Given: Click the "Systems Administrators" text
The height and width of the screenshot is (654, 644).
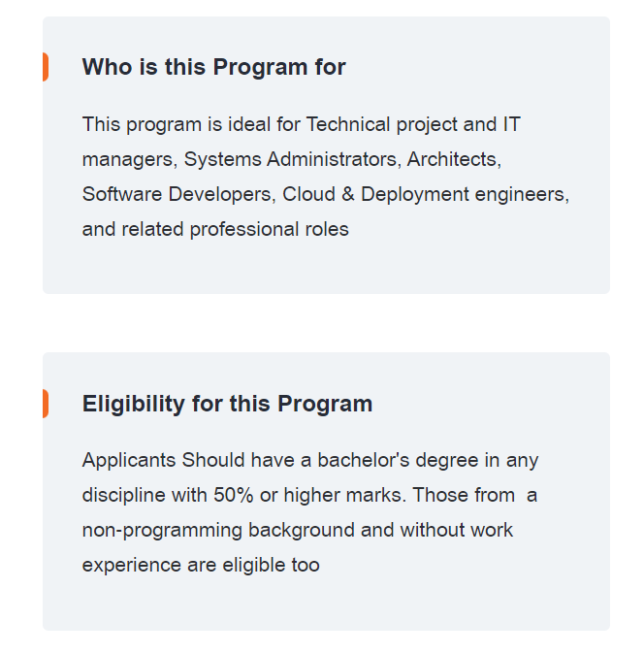Looking at the screenshot, I should [292, 159].
